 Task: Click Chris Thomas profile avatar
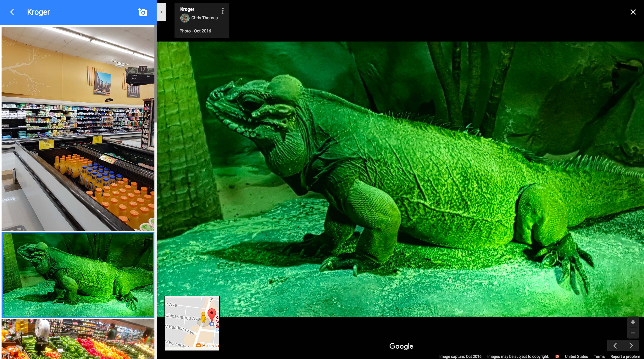[x=185, y=18]
